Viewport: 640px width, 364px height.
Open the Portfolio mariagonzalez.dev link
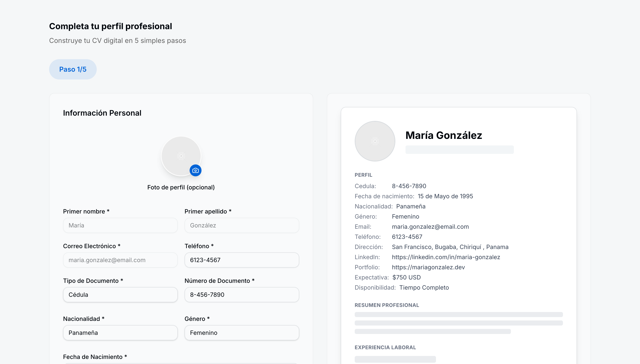428,267
